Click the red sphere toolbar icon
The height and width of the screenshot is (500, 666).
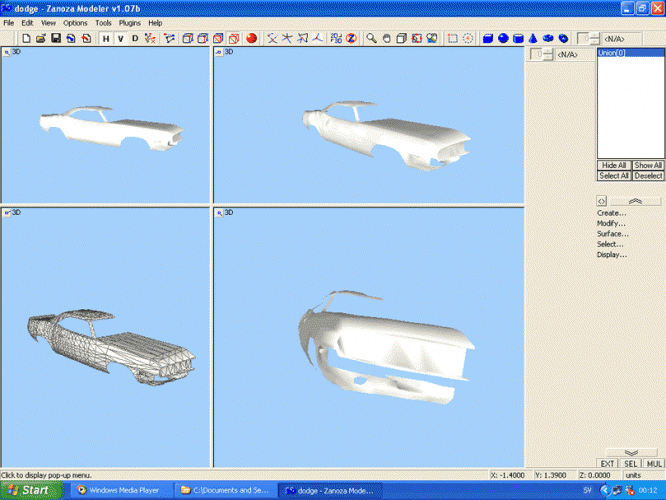pos(251,38)
